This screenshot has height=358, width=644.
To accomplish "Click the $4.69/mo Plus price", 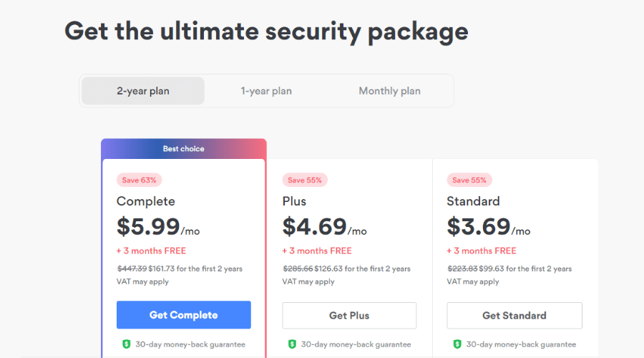I will click(324, 226).
